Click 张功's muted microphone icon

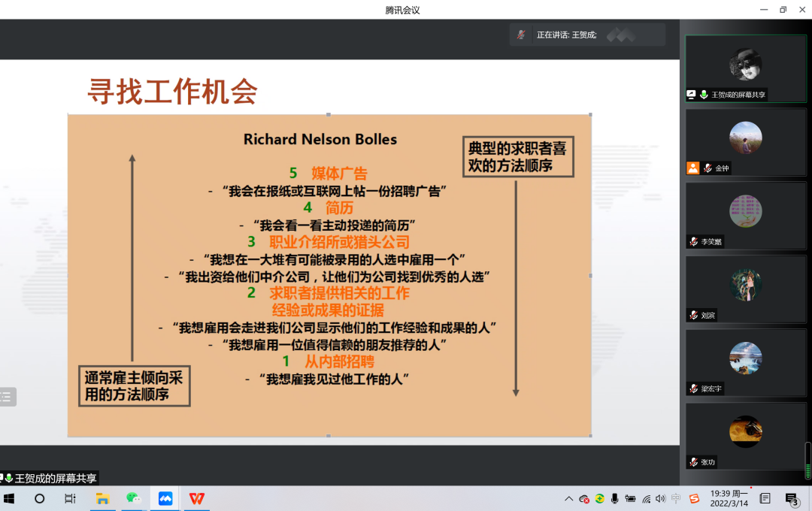coord(693,462)
